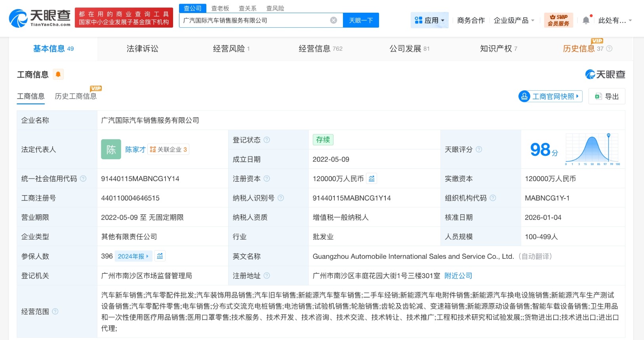
Task: Click help icon next to 统一社会信用代码
Action: coord(83,179)
